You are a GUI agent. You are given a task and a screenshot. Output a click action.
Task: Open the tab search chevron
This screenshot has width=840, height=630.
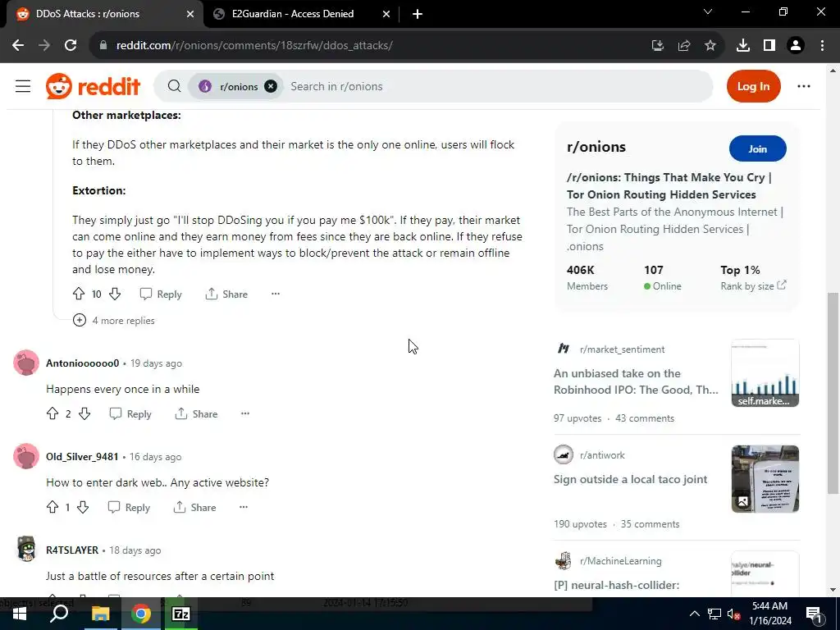click(x=708, y=11)
